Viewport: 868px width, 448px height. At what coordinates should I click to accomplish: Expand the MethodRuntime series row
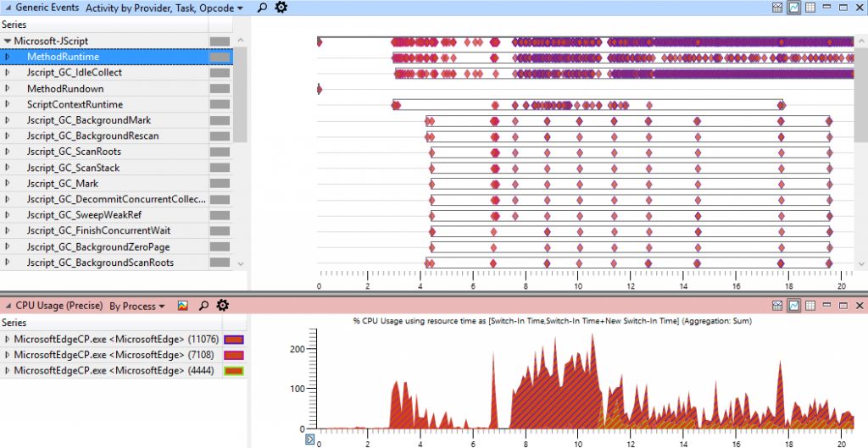(x=7, y=57)
